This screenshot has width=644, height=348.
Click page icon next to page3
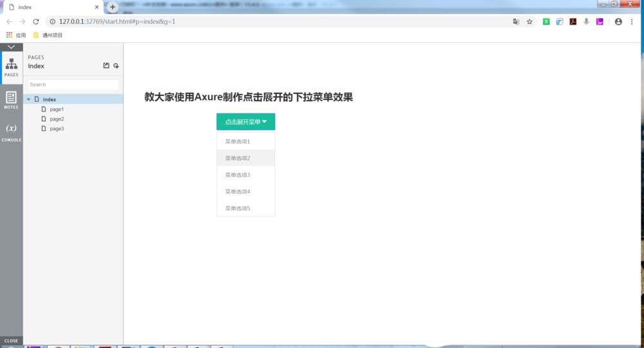point(44,129)
